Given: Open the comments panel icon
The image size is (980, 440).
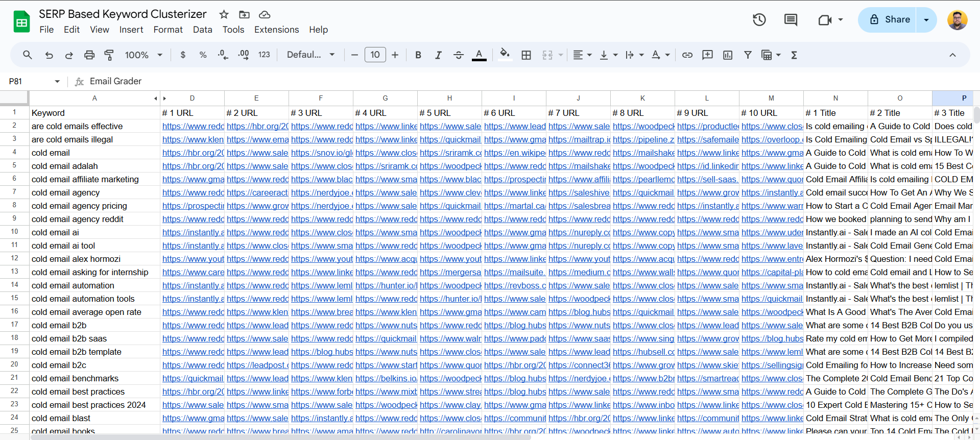Looking at the screenshot, I should (791, 20).
